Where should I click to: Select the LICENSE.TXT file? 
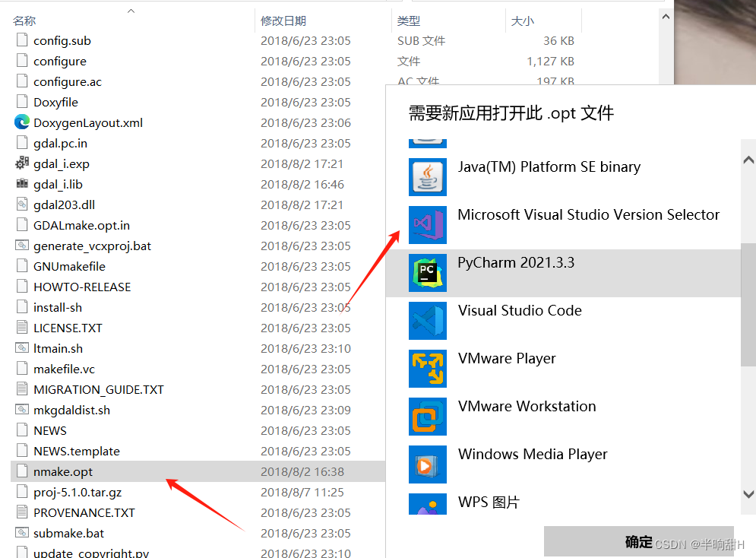pyautogui.click(x=67, y=328)
